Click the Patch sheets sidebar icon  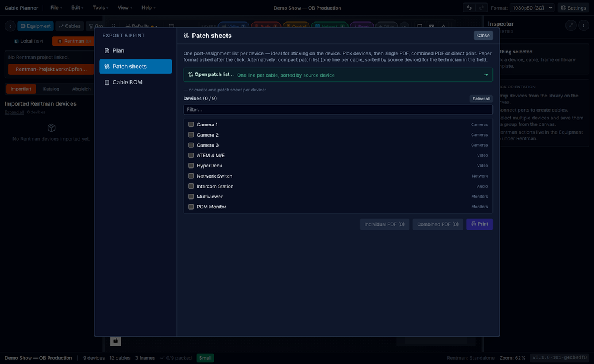coord(107,67)
